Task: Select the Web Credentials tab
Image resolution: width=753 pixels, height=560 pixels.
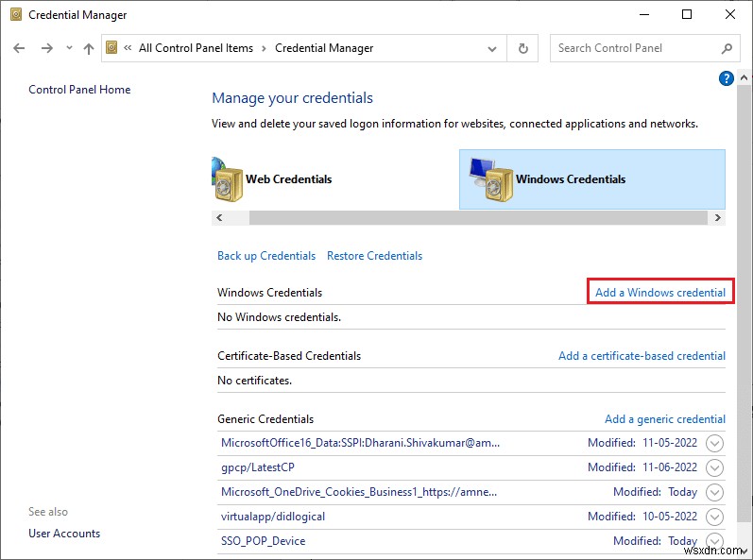Action: coord(288,179)
